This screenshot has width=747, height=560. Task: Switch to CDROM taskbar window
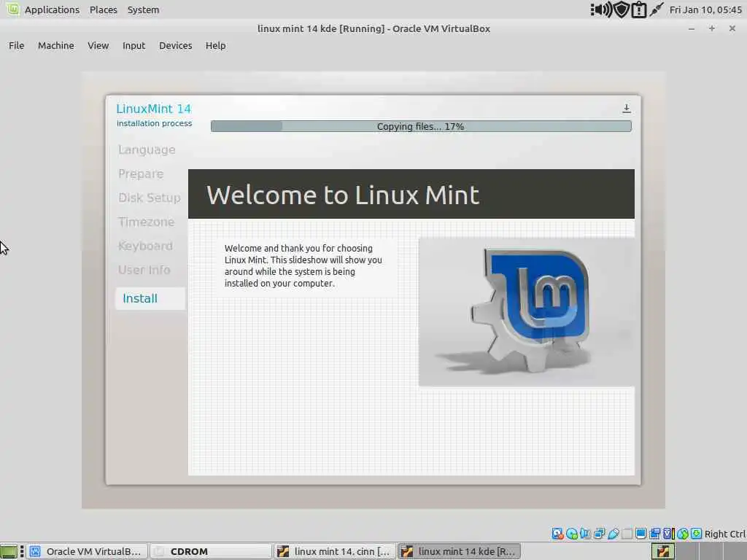pyautogui.click(x=211, y=551)
